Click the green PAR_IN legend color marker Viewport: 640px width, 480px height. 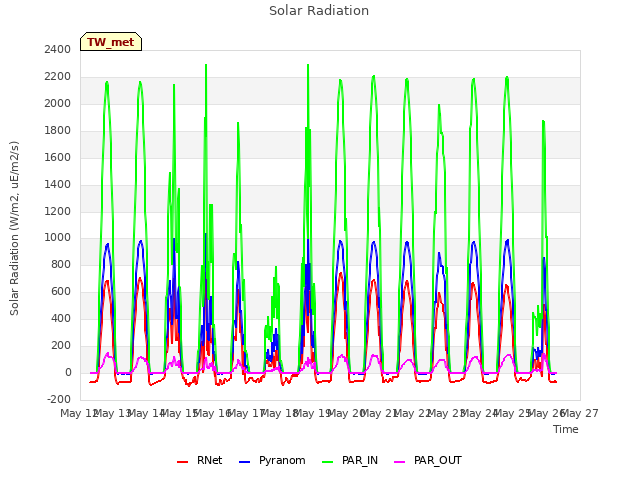point(328,462)
